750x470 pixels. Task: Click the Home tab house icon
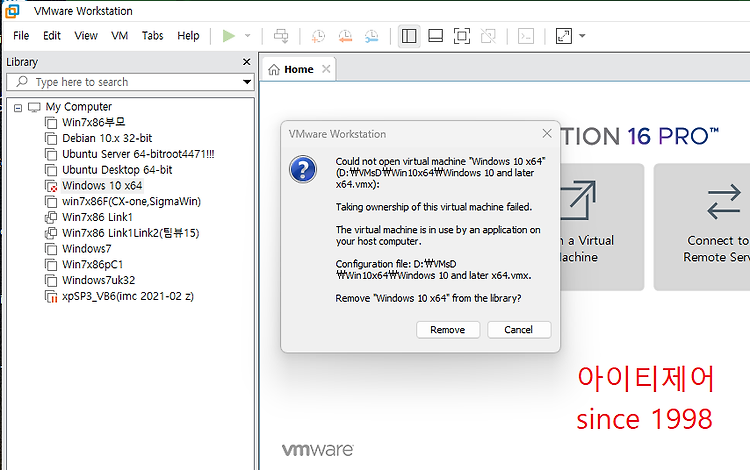click(274, 70)
